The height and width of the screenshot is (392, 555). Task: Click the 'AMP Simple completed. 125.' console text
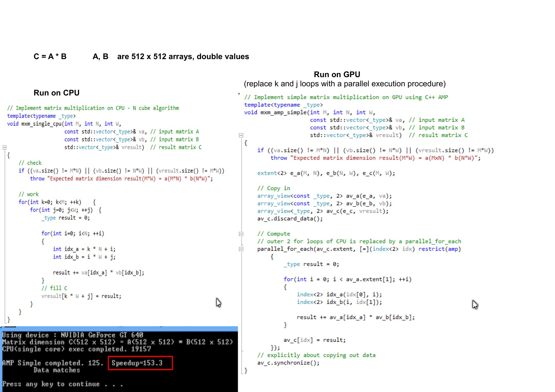point(52,363)
